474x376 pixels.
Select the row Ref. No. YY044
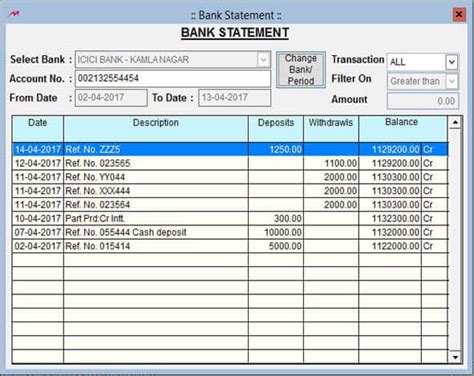tap(230, 177)
